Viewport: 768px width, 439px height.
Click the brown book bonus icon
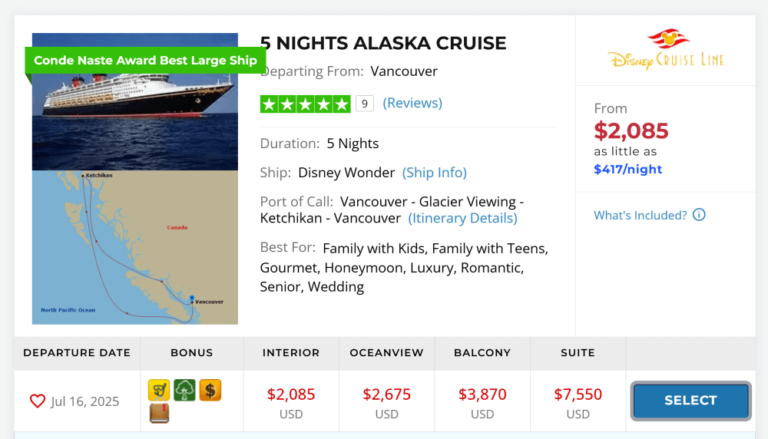coord(159,413)
